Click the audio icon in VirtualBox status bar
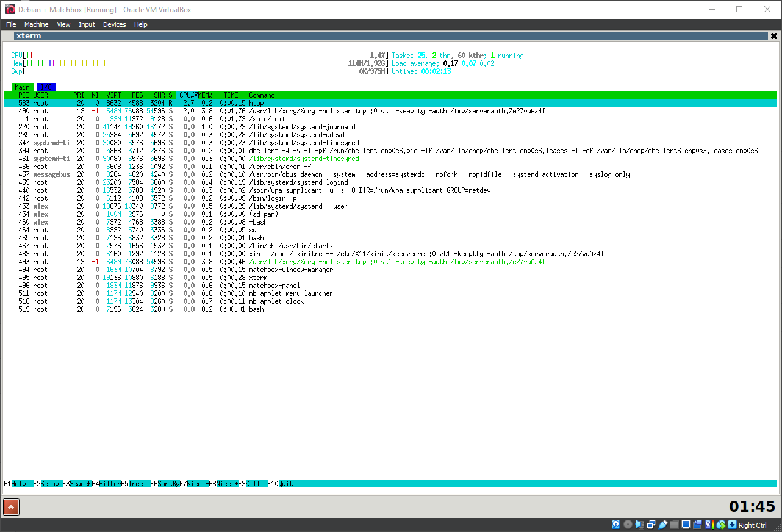The height and width of the screenshot is (532, 782). 639,524
